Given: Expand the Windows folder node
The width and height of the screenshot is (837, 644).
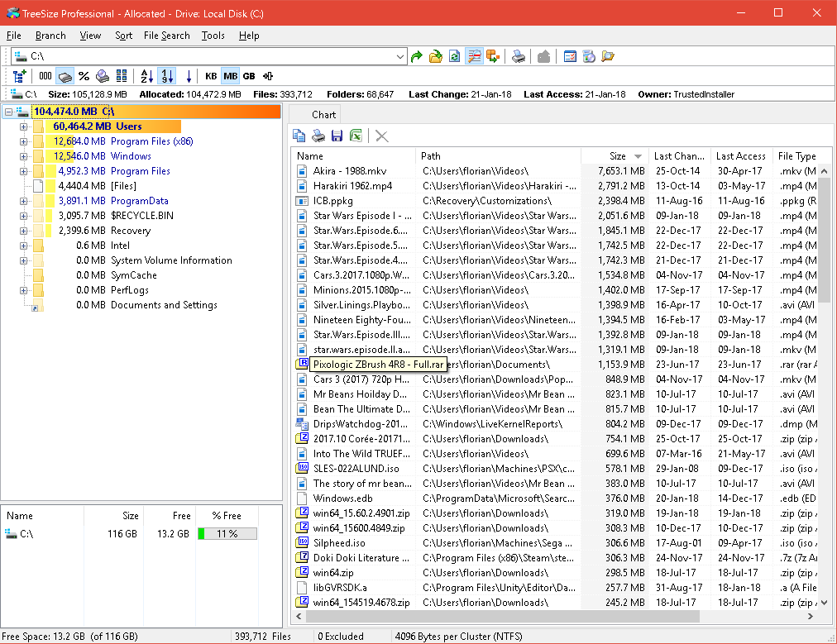Looking at the screenshot, I should (x=23, y=156).
